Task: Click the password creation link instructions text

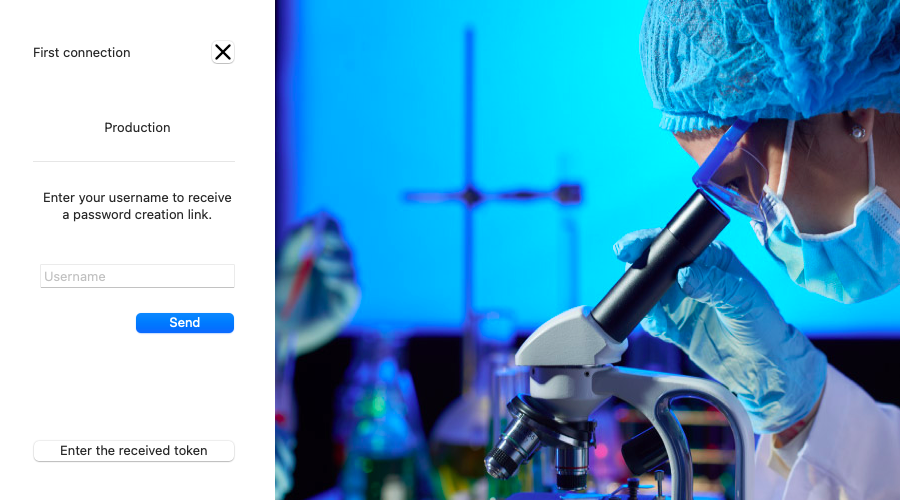Action: point(137,206)
